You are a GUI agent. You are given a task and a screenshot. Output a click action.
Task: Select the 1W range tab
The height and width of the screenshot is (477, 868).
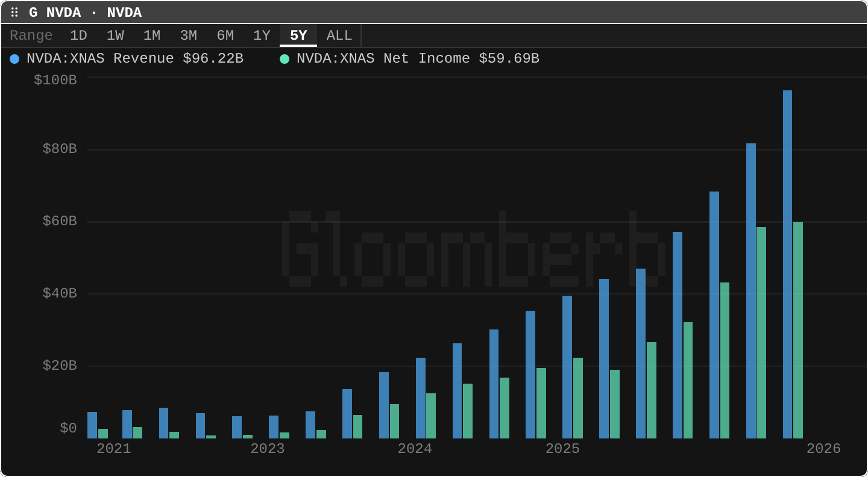115,36
